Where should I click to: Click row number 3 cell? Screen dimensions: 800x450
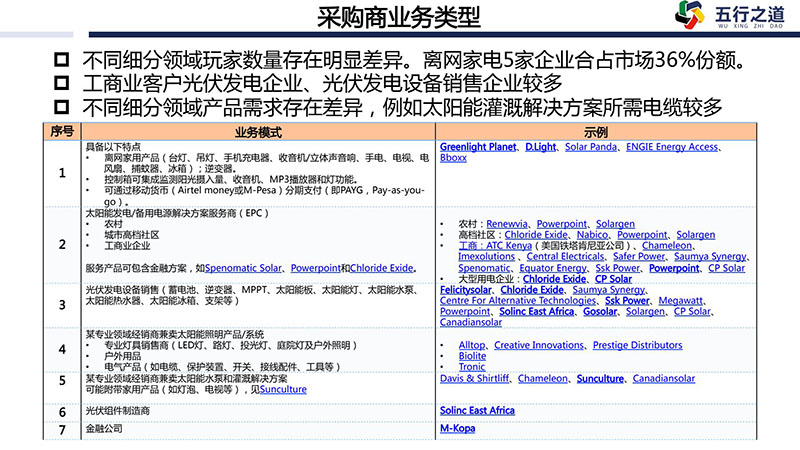click(x=62, y=305)
